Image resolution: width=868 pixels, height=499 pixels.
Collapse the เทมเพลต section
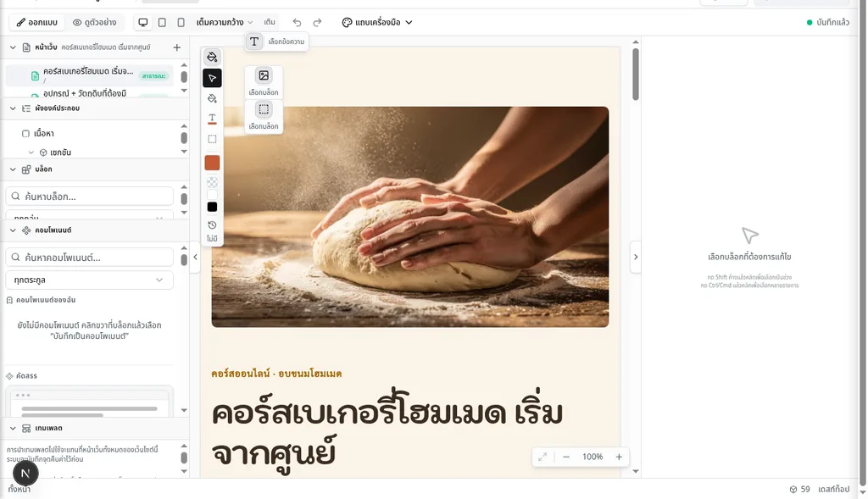[13, 428]
